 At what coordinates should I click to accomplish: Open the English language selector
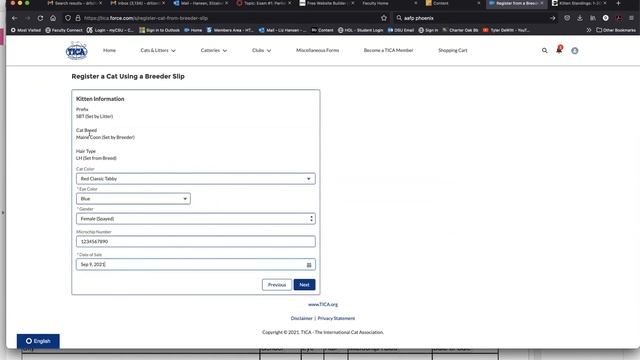click(x=38, y=341)
